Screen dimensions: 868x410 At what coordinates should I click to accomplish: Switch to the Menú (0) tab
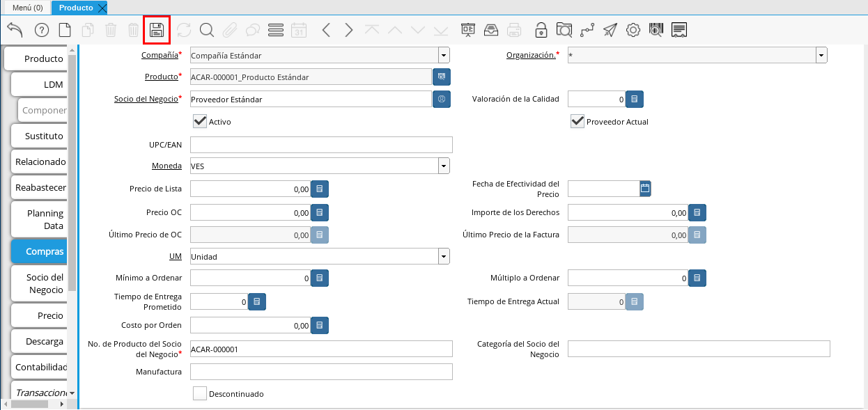click(x=28, y=8)
